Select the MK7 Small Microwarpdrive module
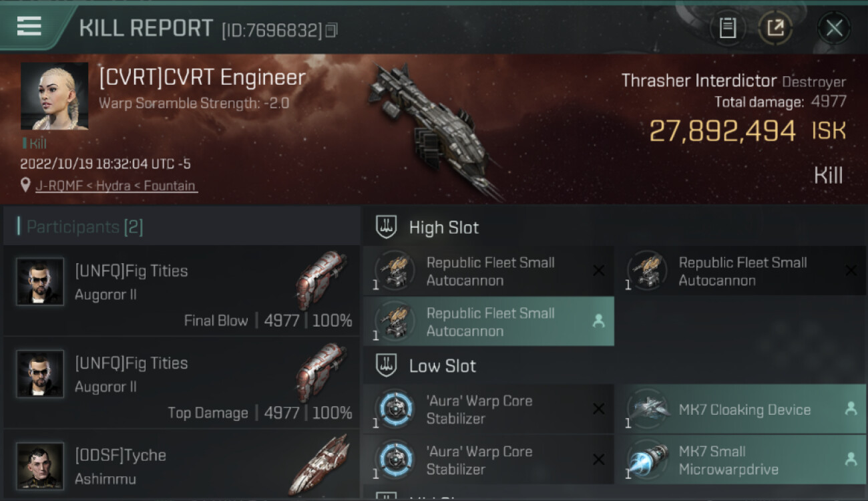 coord(741,460)
